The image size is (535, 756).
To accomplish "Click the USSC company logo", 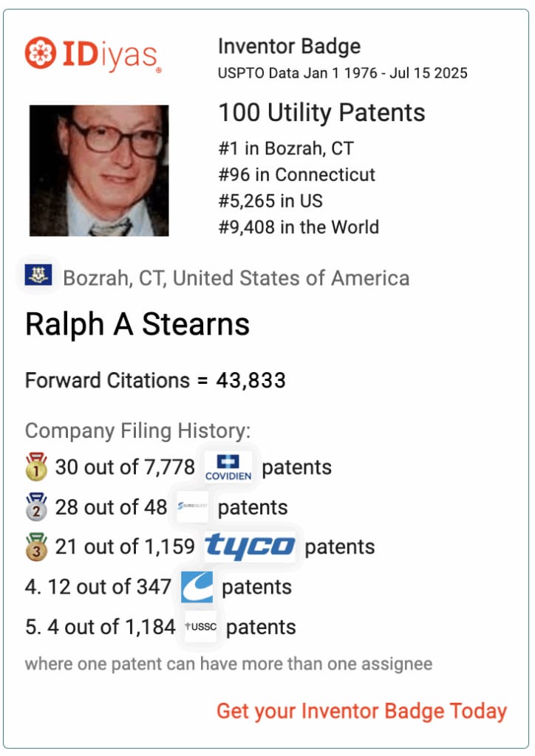I will point(201,626).
